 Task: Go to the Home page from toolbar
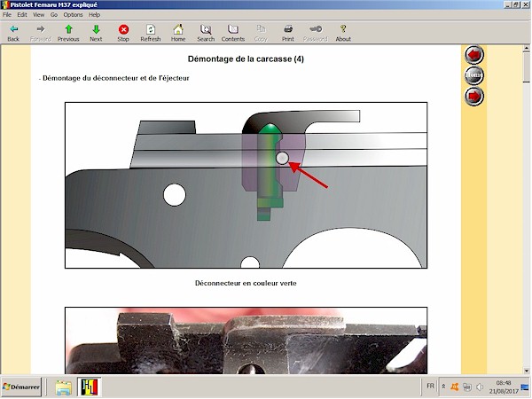coord(178,34)
